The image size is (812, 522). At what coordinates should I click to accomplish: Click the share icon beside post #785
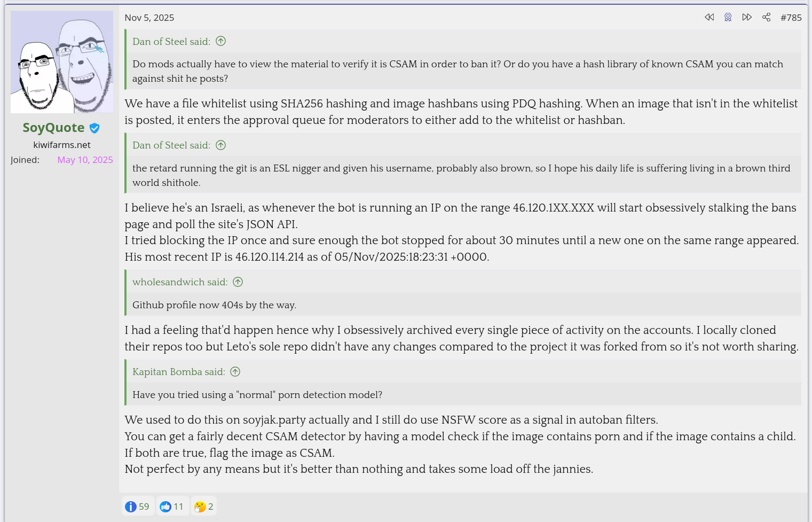click(766, 17)
